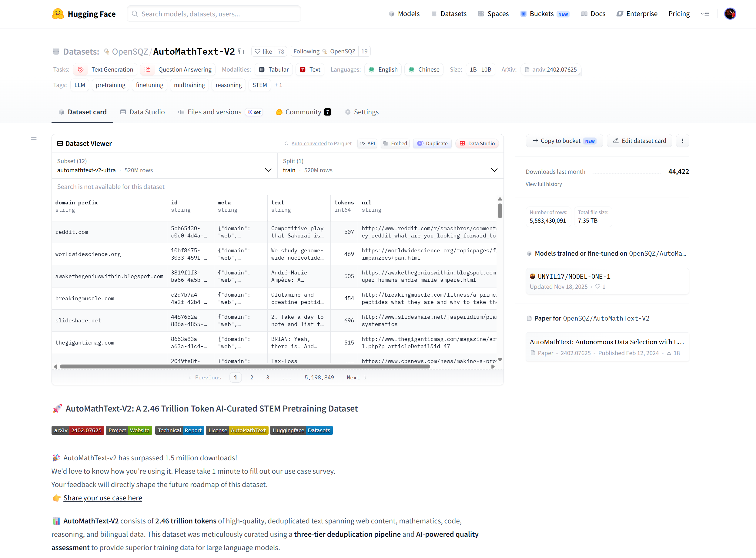756x558 pixels.
Task: Open Enterprise in the top navigation
Action: coord(637,14)
